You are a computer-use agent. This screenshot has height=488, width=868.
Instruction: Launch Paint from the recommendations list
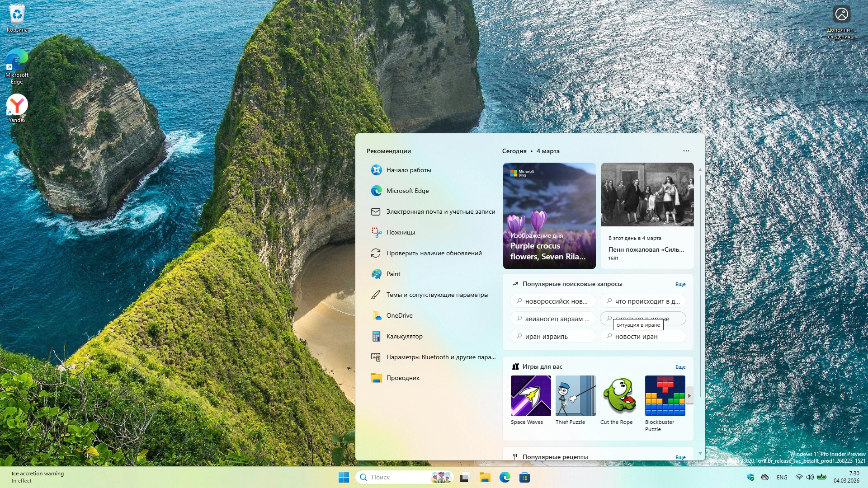click(393, 274)
